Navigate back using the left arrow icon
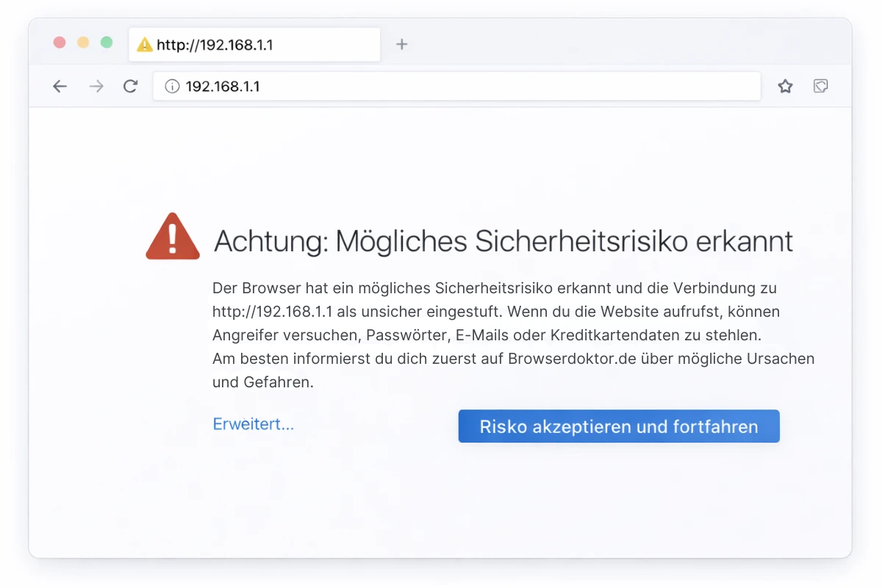Image resolution: width=882 pixels, height=588 pixels. [x=60, y=86]
